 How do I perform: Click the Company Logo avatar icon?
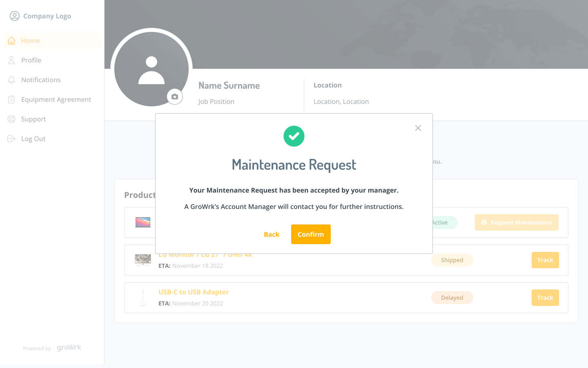[15, 16]
